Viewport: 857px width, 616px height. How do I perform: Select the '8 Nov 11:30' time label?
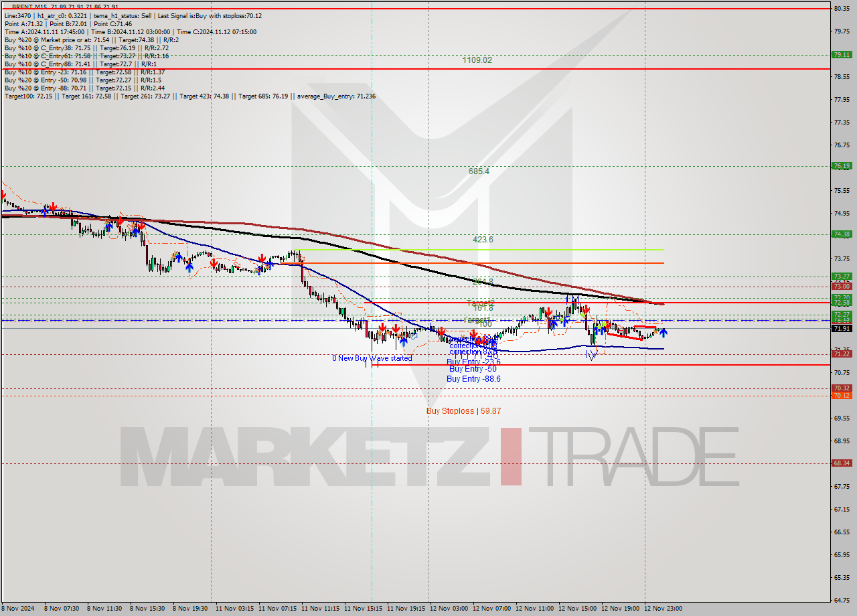coord(105,609)
